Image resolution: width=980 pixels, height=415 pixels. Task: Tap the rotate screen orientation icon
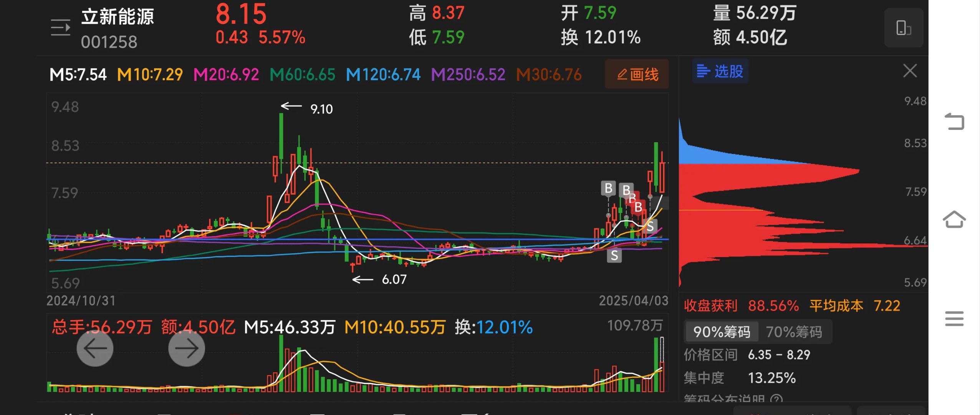click(903, 28)
